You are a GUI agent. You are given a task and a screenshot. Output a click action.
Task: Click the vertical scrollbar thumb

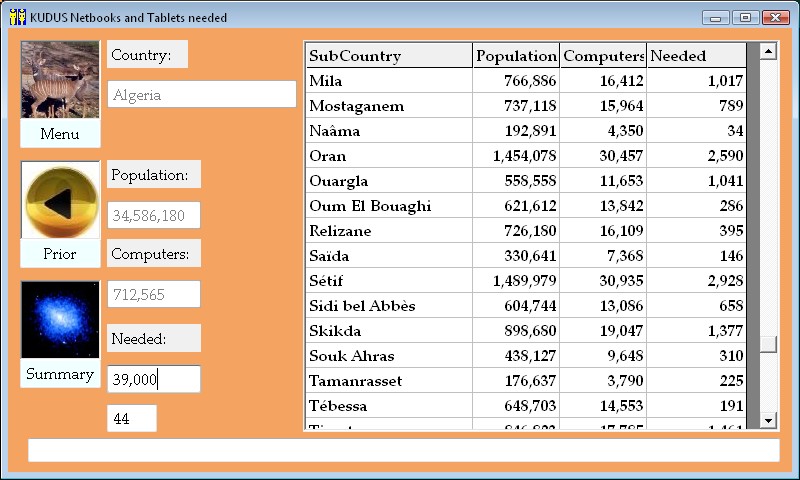click(768, 344)
